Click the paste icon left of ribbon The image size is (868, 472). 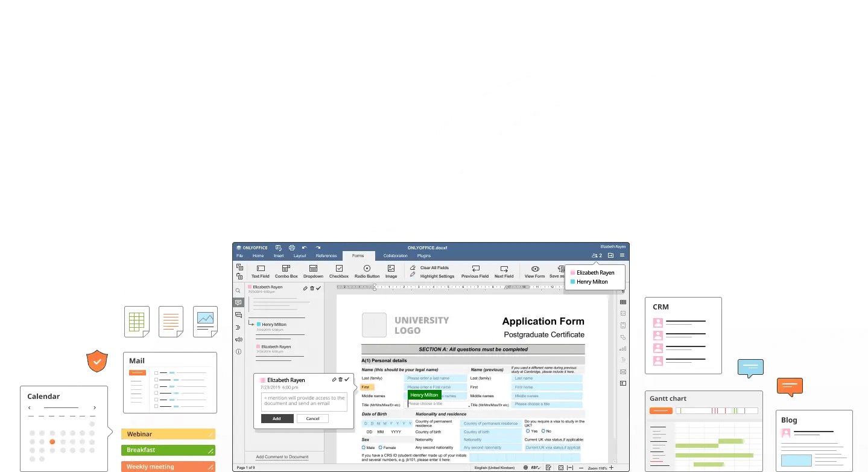(239, 276)
